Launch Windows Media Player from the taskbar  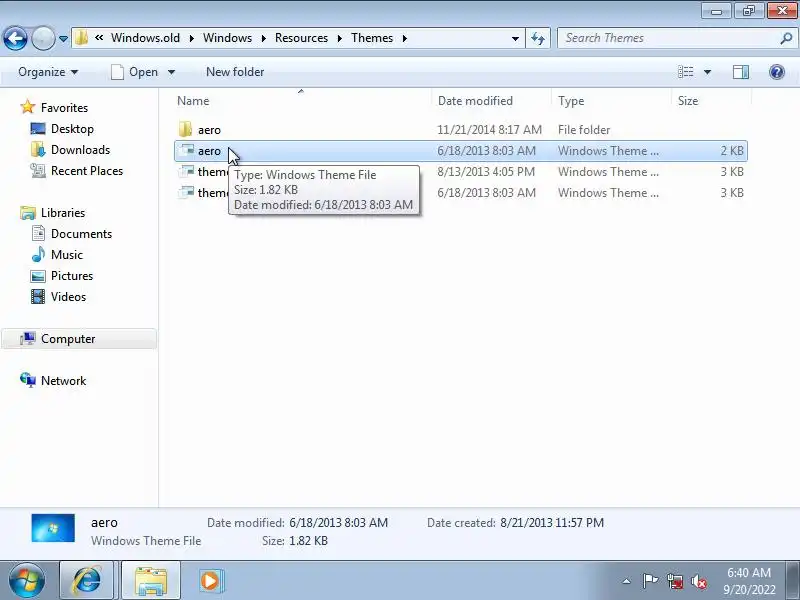coord(210,581)
